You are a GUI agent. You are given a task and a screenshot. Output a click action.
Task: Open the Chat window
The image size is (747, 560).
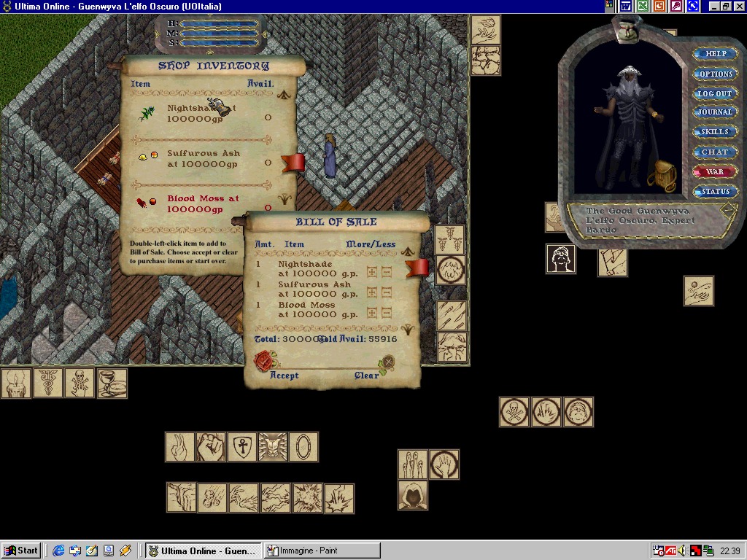coord(715,152)
